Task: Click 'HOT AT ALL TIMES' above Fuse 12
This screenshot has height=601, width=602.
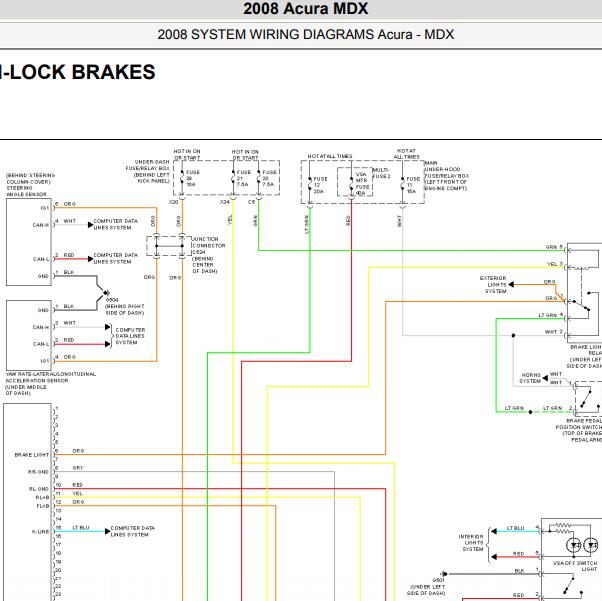Action: coord(330,156)
